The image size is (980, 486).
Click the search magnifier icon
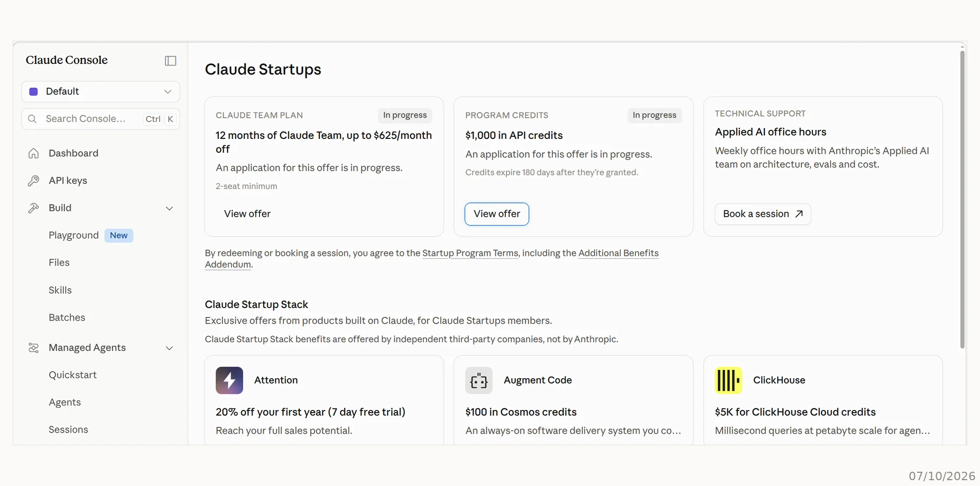point(32,119)
